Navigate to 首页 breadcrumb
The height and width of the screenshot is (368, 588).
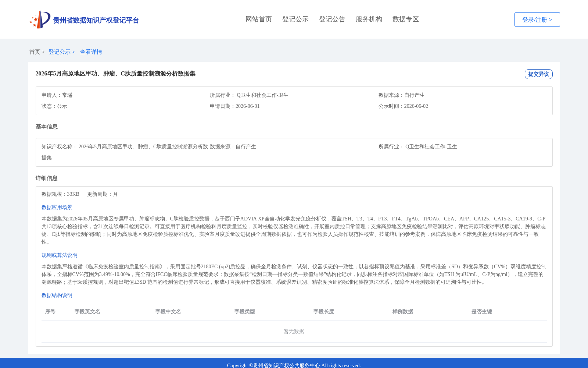(35, 52)
